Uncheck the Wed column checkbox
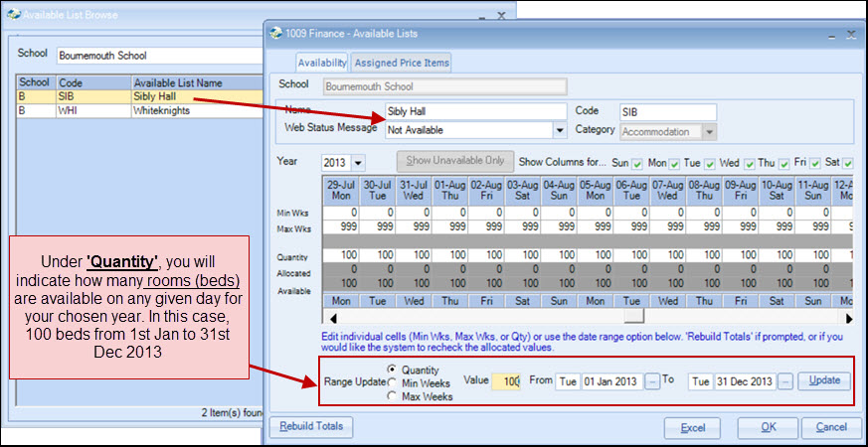Screen dimensions: 868x447 coord(748,162)
